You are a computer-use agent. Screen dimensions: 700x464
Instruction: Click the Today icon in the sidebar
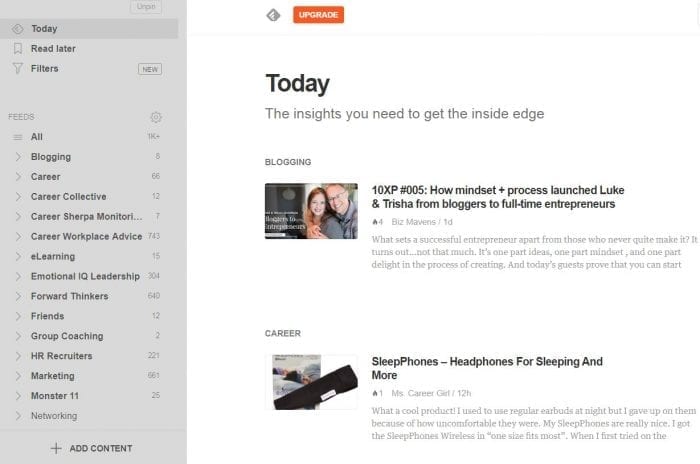(17, 29)
